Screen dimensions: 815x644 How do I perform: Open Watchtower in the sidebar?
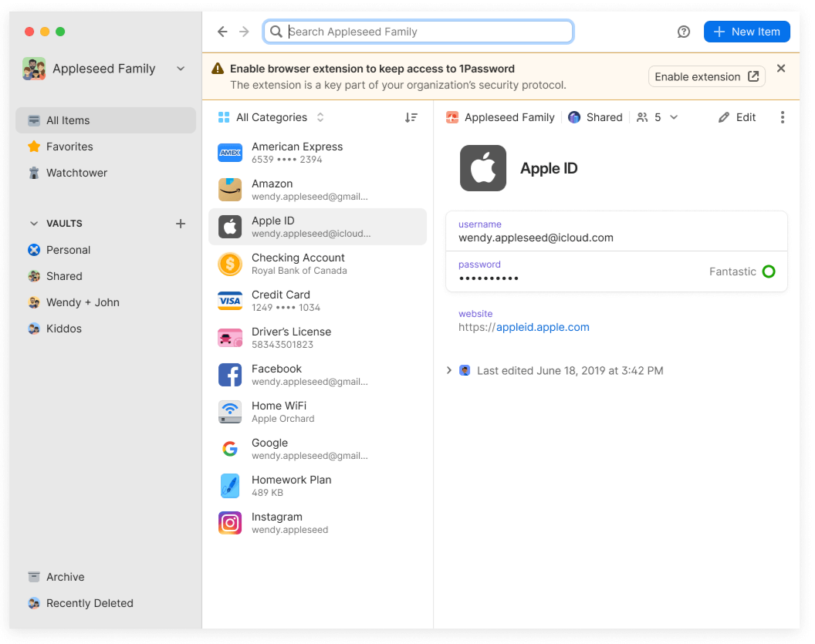tap(106, 173)
